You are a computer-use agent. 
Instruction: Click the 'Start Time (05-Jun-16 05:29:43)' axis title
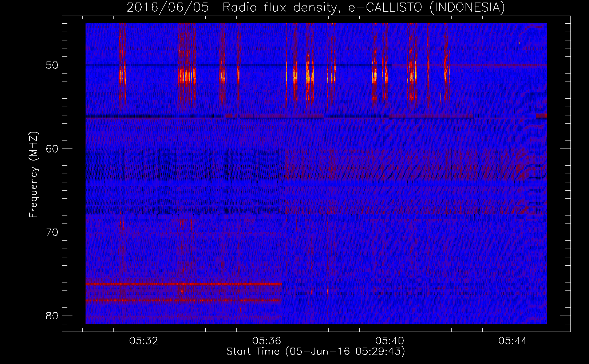pyautogui.click(x=316, y=352)
